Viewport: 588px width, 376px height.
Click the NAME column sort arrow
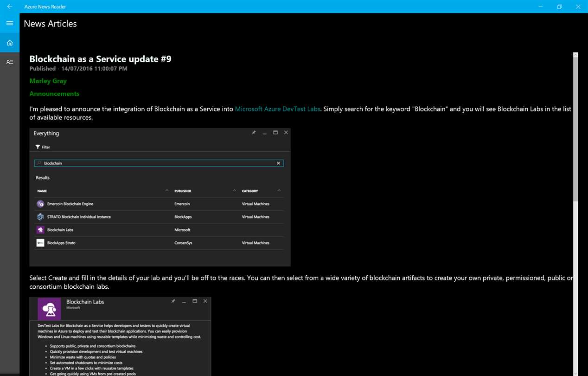167,191
